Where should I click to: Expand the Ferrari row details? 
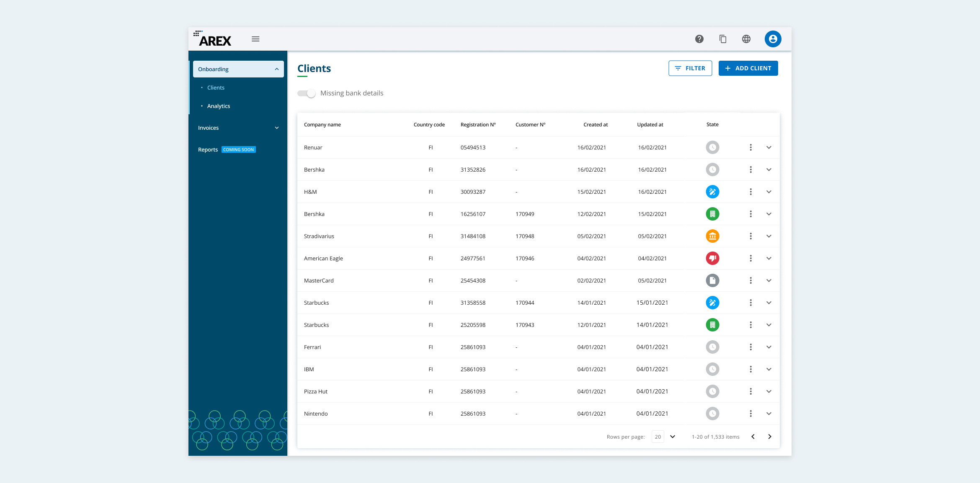point(769,347)
